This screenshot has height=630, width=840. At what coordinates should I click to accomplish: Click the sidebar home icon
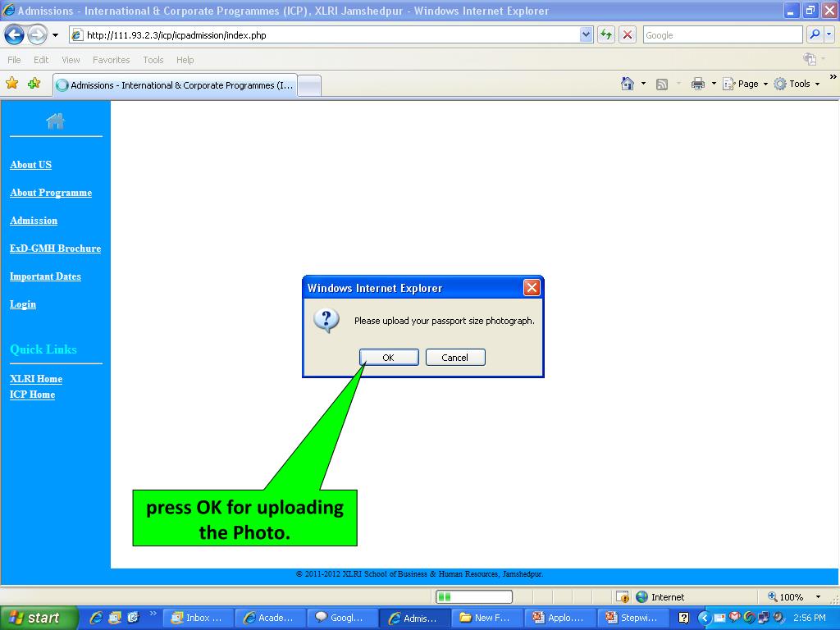point(55,121)
